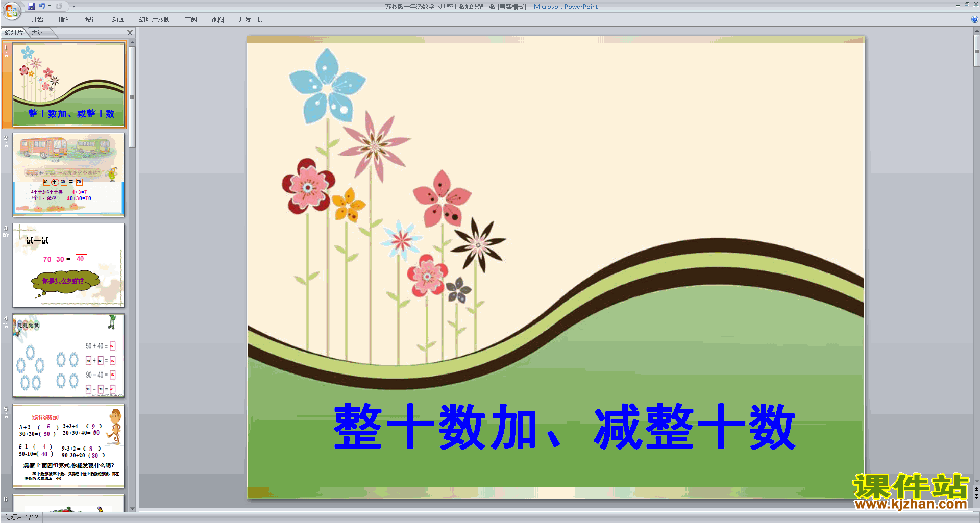Click thumbnail pane scrollbar up arrow
The width and height of the screenshot is (980, 523).
tap(132, 43)
